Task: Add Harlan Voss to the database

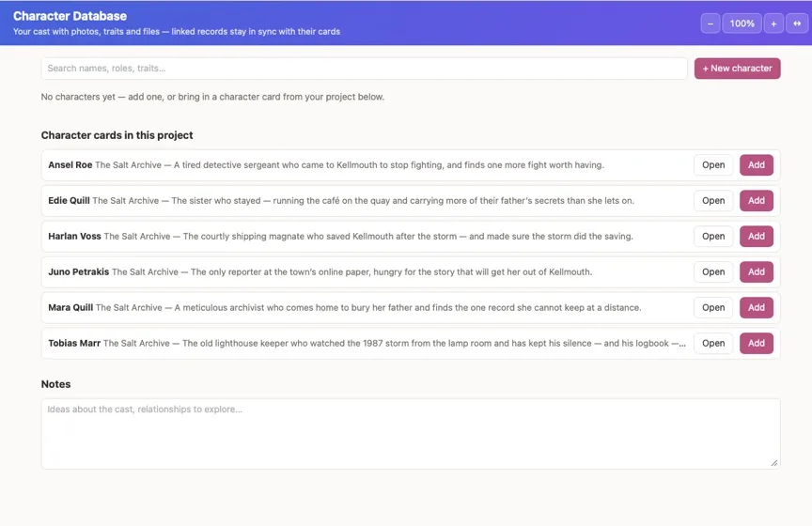Action: coord(756,237)
